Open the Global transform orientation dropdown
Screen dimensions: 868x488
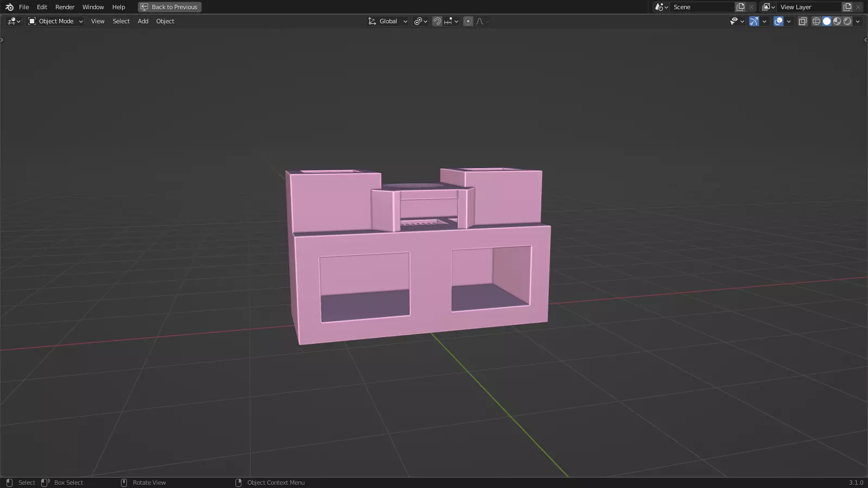click(x=387, y=21)
